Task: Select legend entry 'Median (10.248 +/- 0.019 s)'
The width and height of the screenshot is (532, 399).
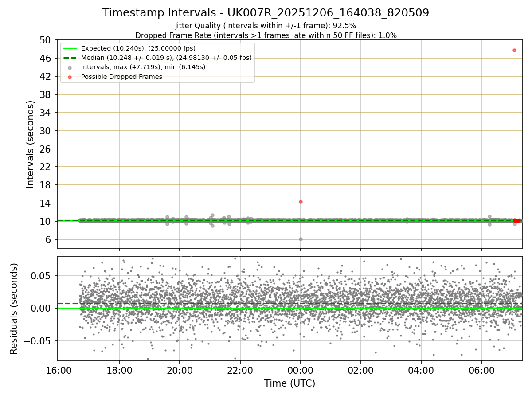Action: pos(166,58)
